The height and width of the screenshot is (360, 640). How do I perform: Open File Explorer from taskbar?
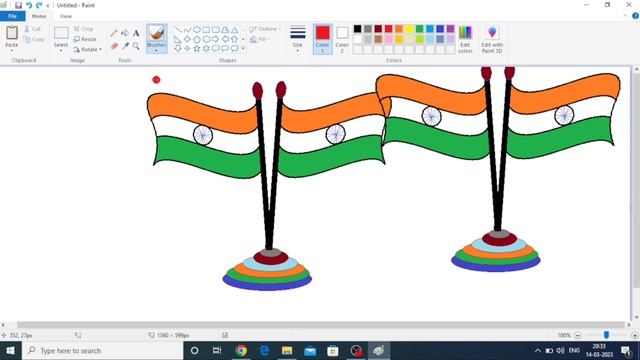click(x=287, y=351)
